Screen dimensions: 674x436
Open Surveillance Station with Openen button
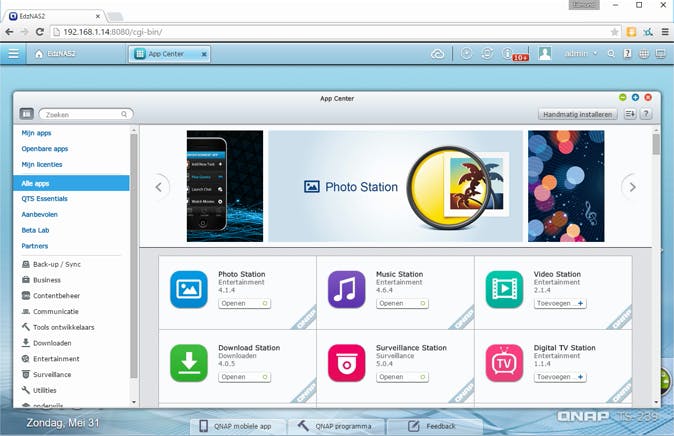coord(402,377)
